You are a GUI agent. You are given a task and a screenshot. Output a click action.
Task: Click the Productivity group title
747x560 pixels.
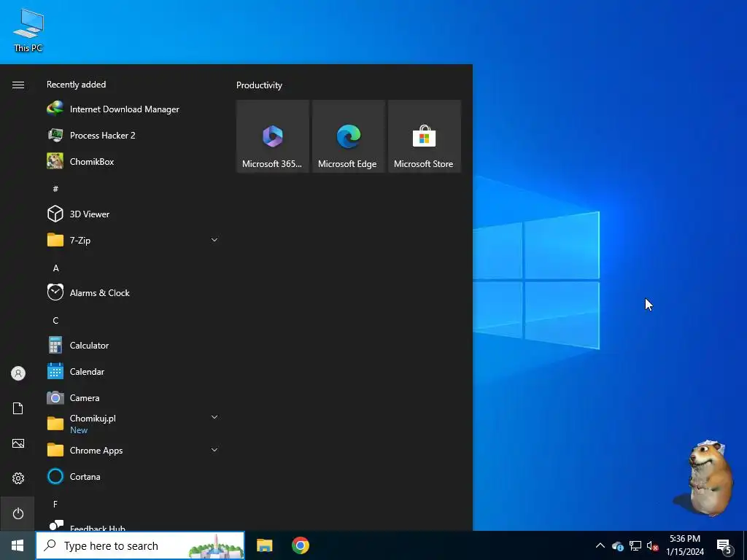(259, 85)
